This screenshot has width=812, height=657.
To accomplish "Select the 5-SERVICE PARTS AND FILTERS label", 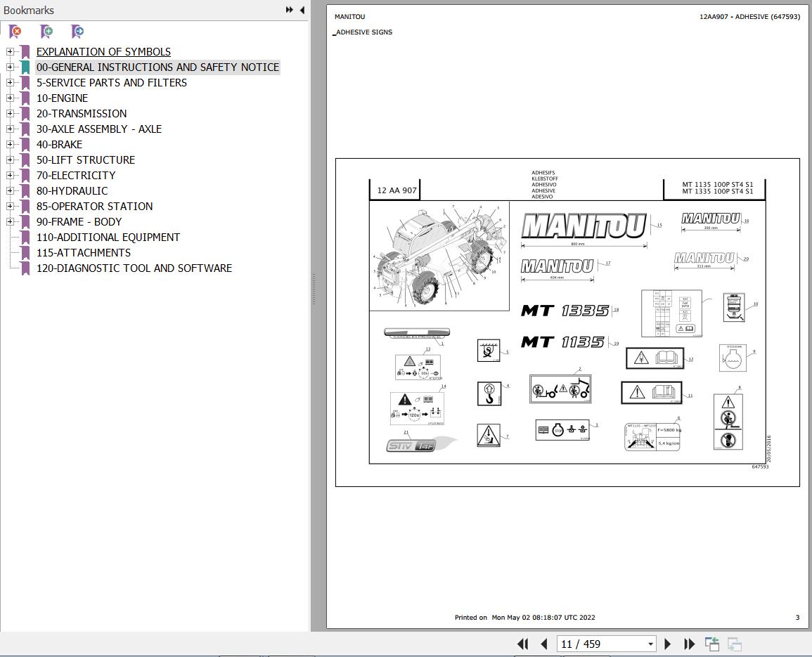I will 111,83.
